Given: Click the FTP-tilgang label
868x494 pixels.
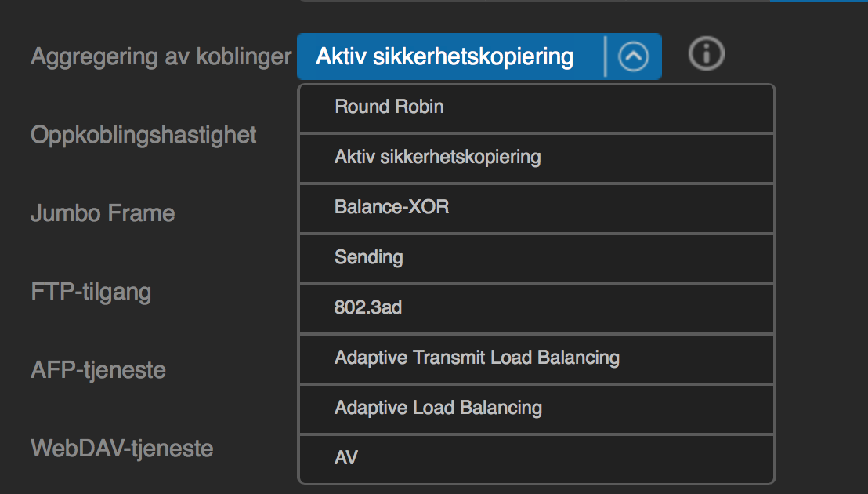Looking at the screenshot, I should coord(91,292).
